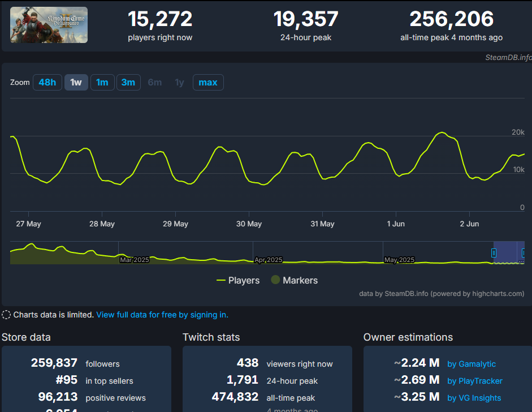Click the 31 May axis label
Image resolution: width=532 pixels, height=412 pixels.
322,224
